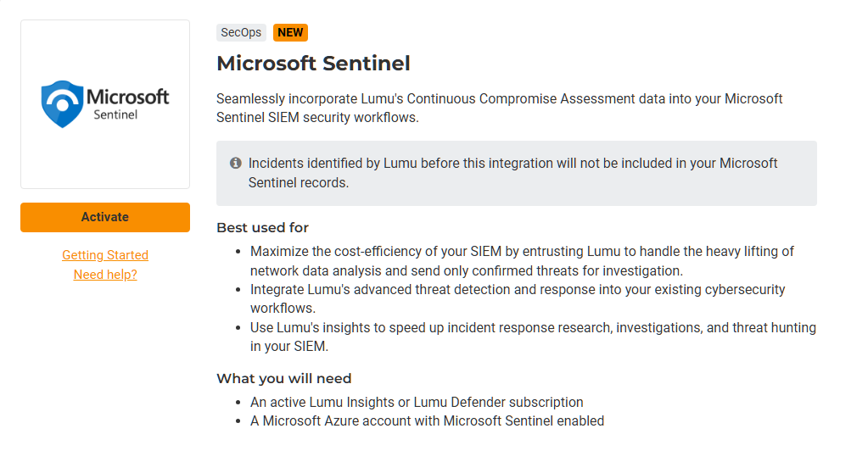
Task: Click the Microsoft Azure account requirement item
Action: tap(427, 420)
